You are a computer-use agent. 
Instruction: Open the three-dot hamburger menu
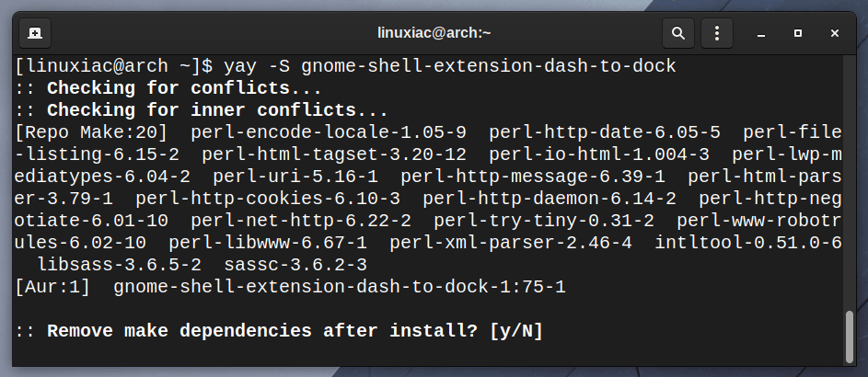coord(717,33)
